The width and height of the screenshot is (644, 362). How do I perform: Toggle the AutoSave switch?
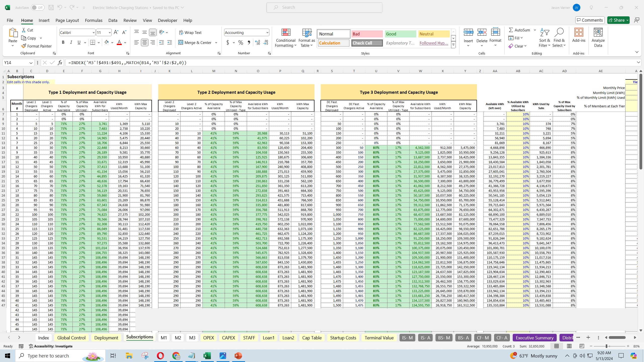(x=37, y=8)
